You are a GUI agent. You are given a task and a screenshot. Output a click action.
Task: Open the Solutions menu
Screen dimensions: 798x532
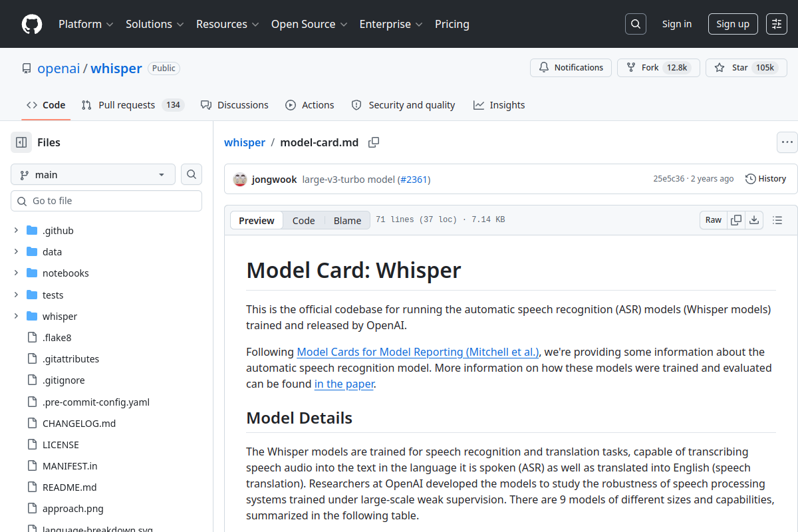point(154,24)
